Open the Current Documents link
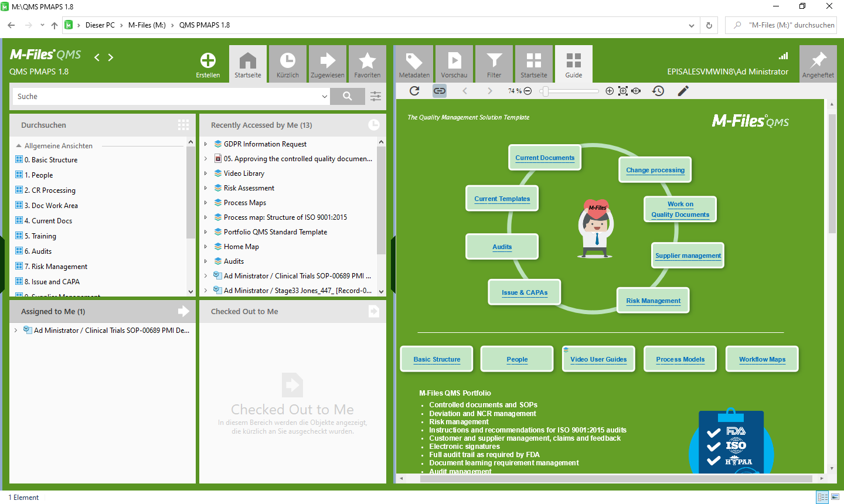 (544, 158)
